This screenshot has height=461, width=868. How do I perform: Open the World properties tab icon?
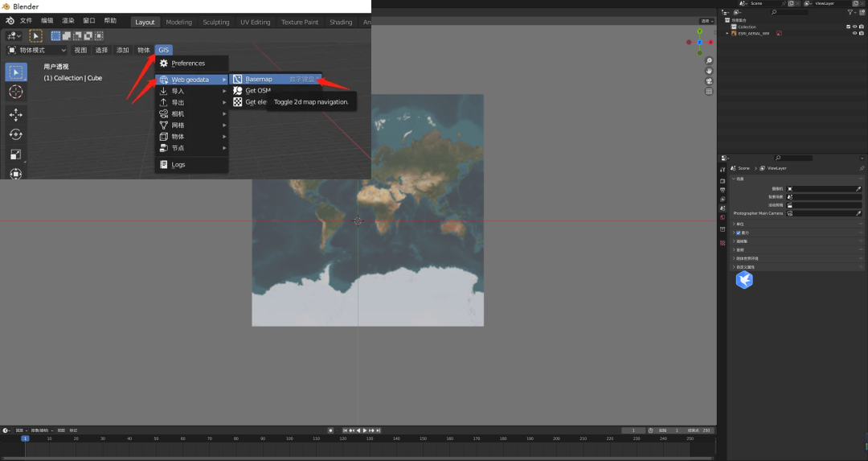pyautogui.click(x=723, y=217)
